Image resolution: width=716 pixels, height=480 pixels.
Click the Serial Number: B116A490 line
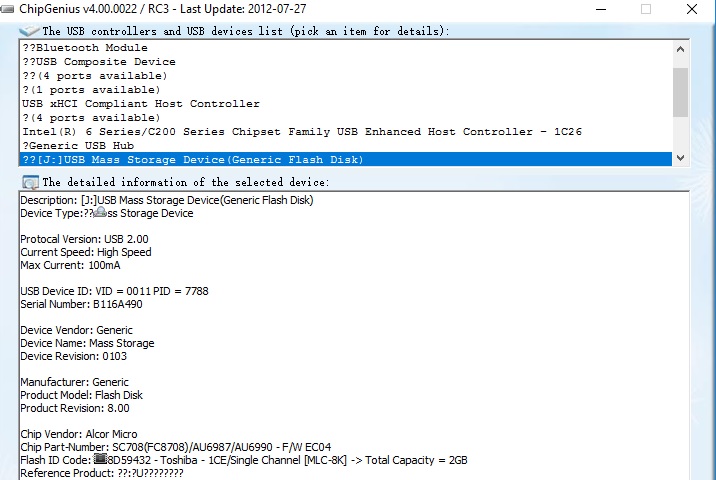click(81, 304)
